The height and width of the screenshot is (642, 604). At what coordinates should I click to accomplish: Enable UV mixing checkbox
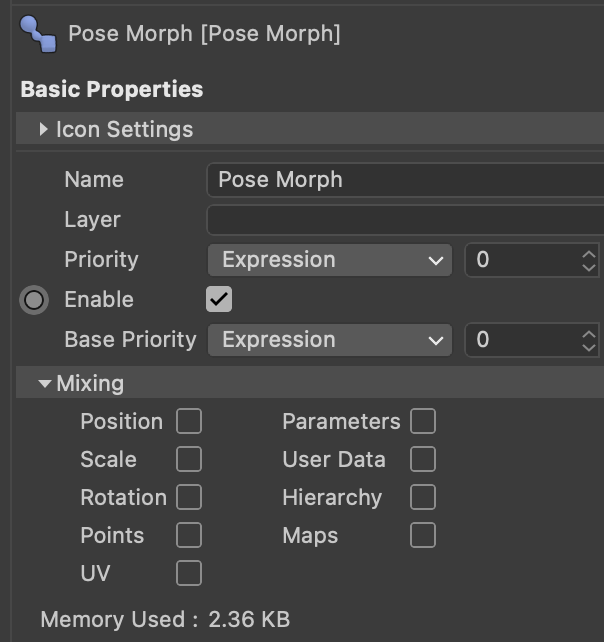click(x=189, y=573)
